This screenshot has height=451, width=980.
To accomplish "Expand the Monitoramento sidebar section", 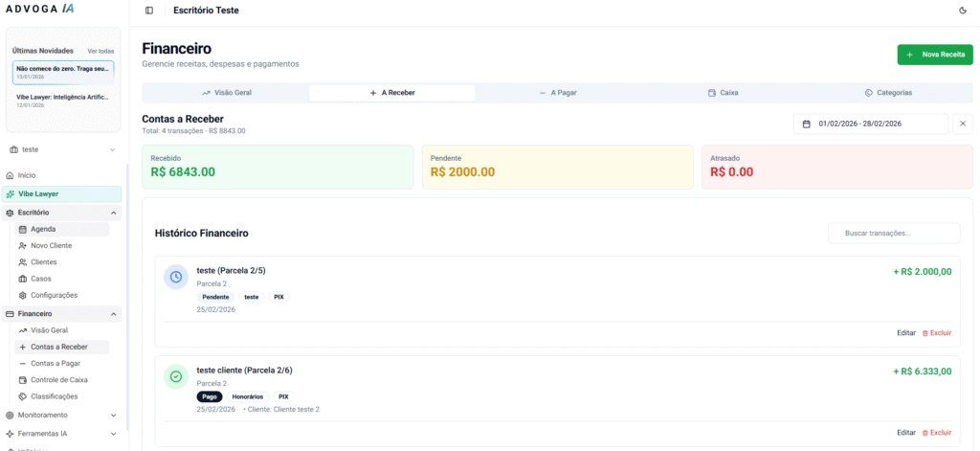I will tap(114, 416).
